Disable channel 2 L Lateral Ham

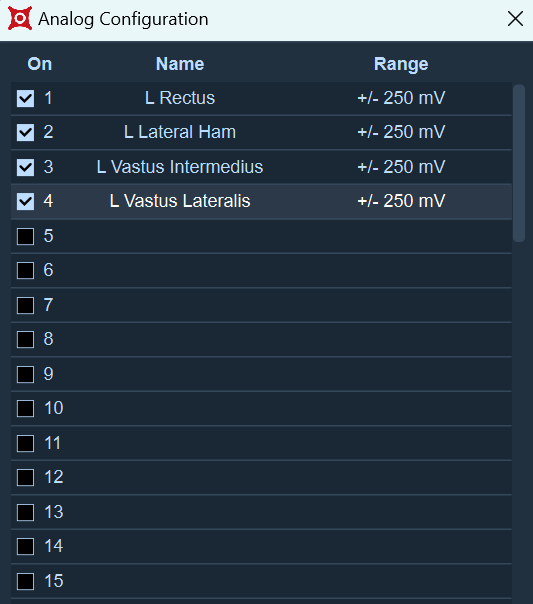tap(25, 133)
